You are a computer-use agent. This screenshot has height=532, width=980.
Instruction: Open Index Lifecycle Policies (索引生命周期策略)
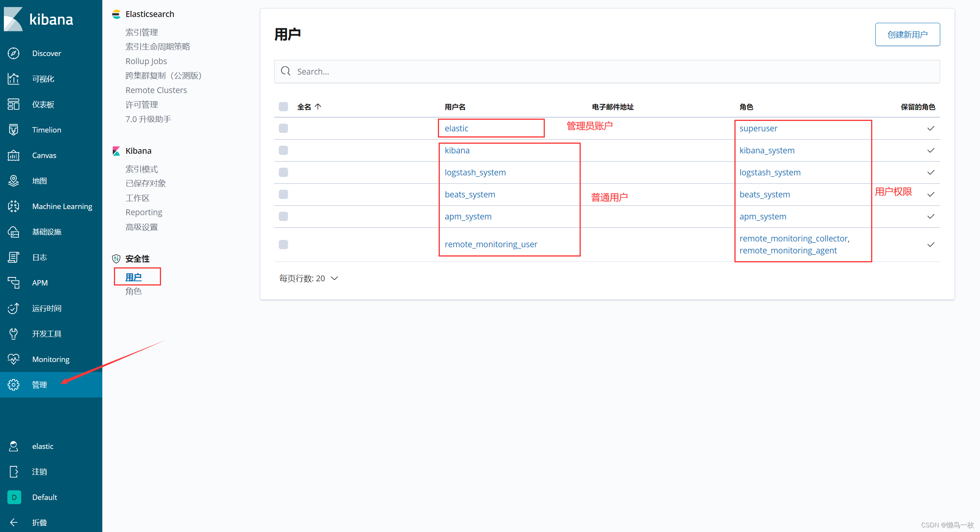[x=158, y=46]
